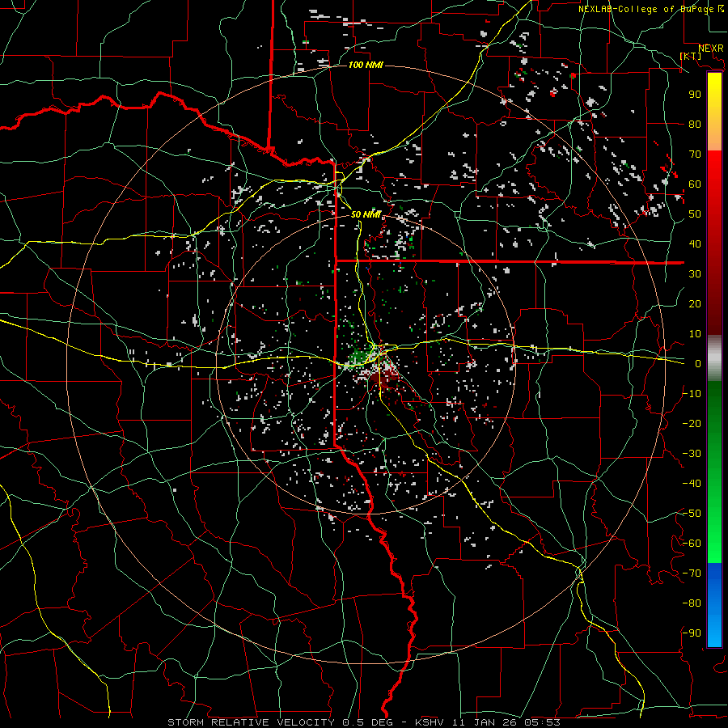
Task: Pick the gray zero-velocity band of the color bar
Action: 714,358
